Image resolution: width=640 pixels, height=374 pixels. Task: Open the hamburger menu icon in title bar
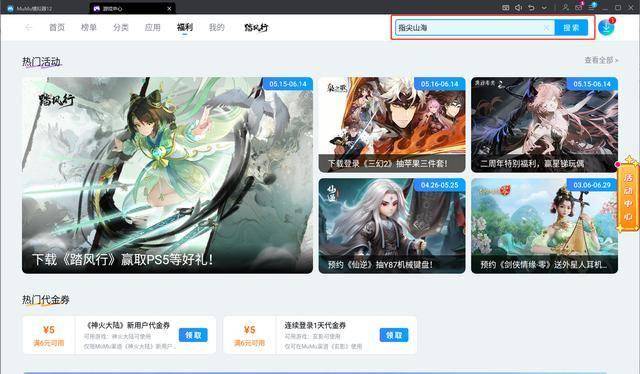coord(591,7)
